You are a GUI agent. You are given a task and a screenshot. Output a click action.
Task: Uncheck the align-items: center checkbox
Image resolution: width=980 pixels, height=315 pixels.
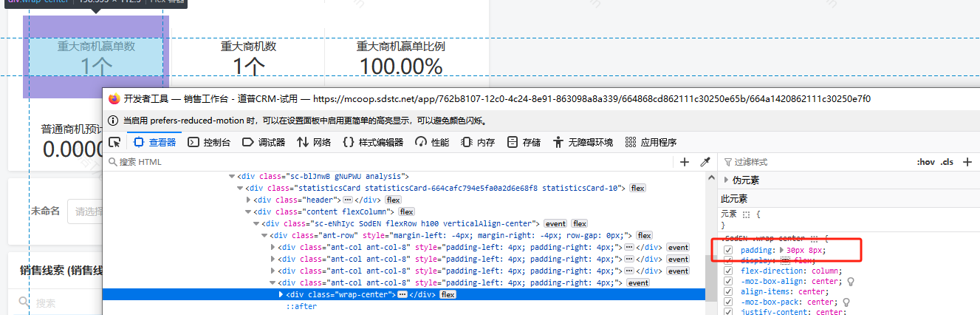click(728, 291)
